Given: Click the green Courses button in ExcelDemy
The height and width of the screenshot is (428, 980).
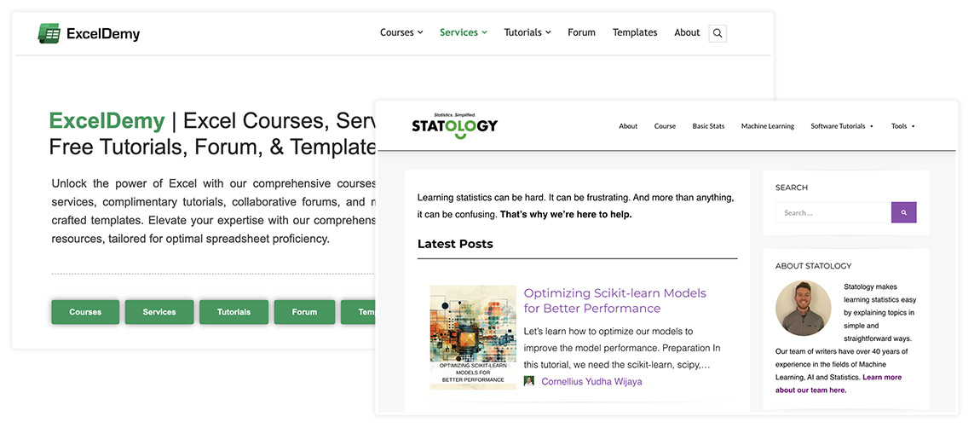Looking at the screenshot, I should pos(85,311).
